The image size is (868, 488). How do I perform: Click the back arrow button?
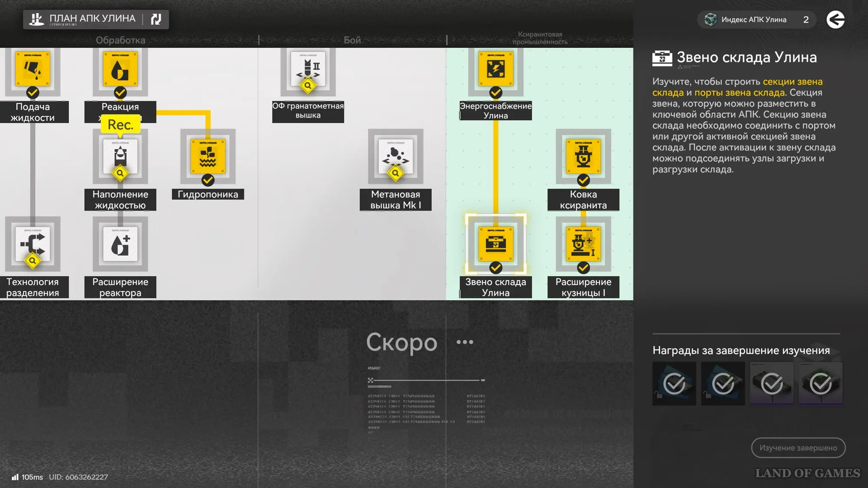[x=835, y=20]
